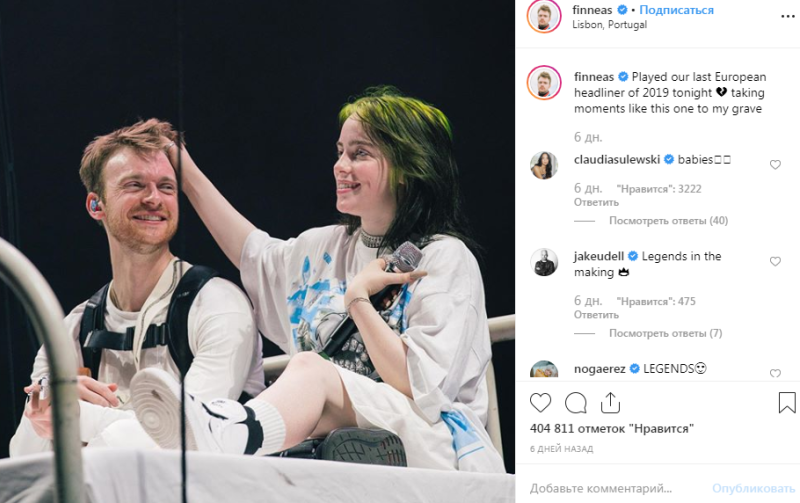Image resolution: width=800 pixels, height=503 pixels.
Task: Share the post via the share icon
Action: click(610, 403)
